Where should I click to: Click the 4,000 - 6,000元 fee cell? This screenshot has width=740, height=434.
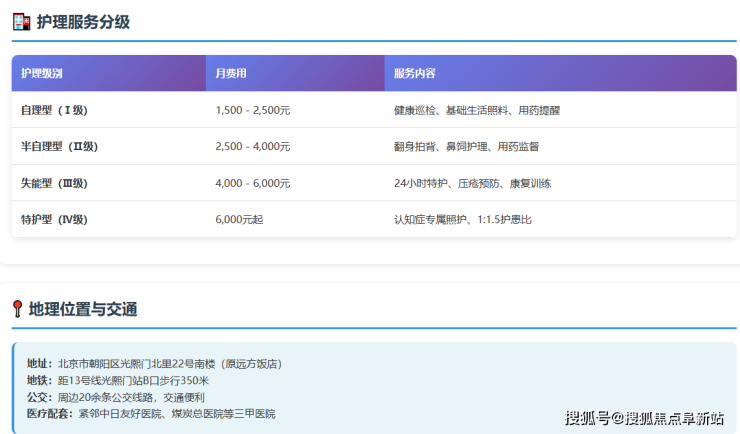coord(252,183)
